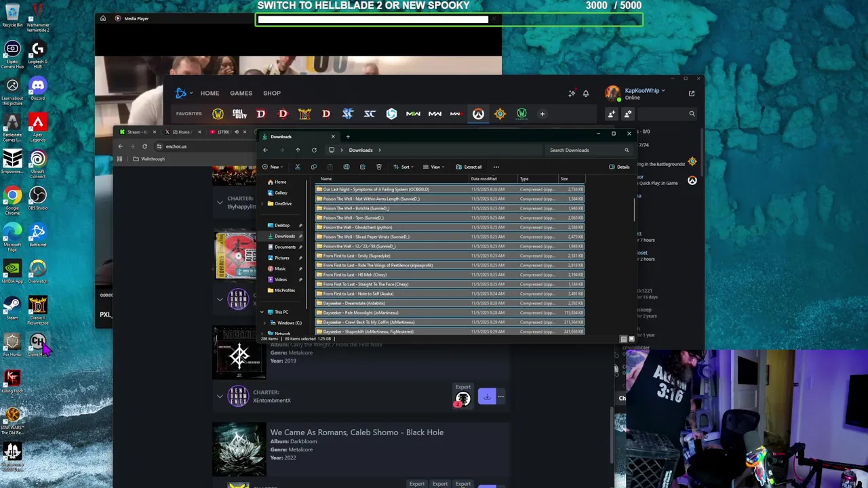Open the Sort dropdown in Explorer
This screenshot has width=868, height=488.
403,167
